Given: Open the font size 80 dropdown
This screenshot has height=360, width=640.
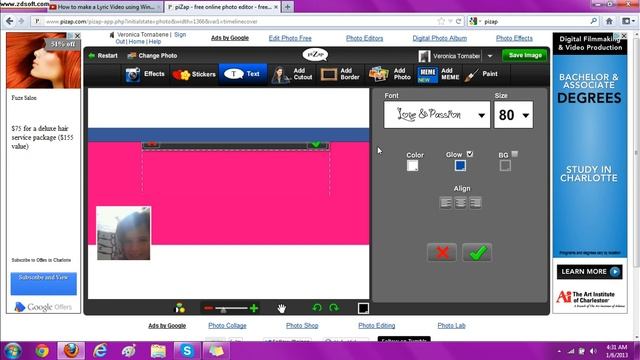Looking at the screenshot, I should [x=513, y=115].
